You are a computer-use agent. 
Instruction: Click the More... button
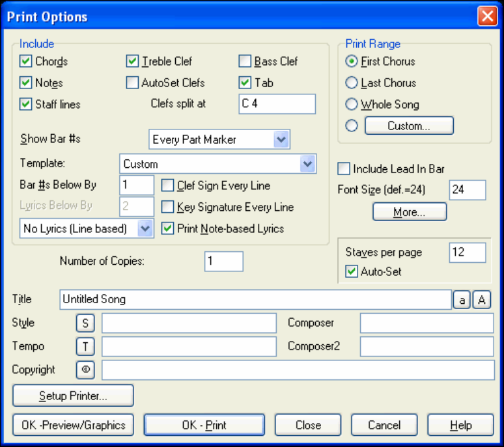coord(410,212)
